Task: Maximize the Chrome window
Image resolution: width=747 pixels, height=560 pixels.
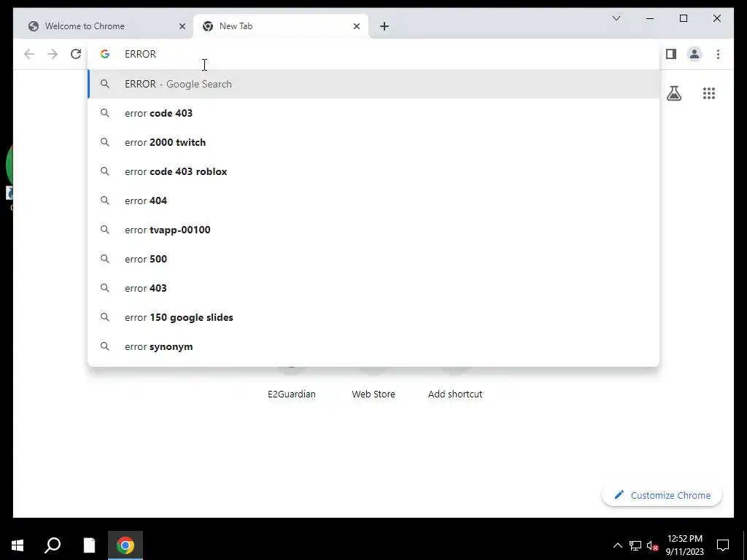Action: click(x=683, y=18)
